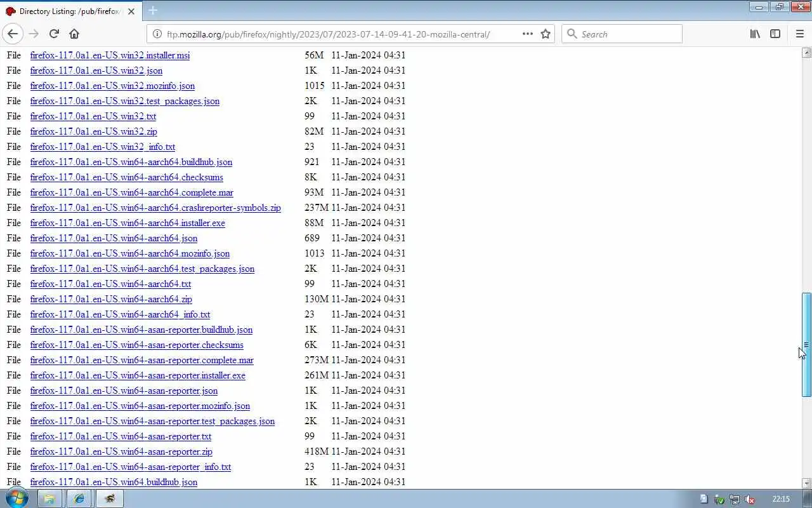Open win32.test_packages.json link
This screenshot has width=812, height=508.
pos(125,101)
